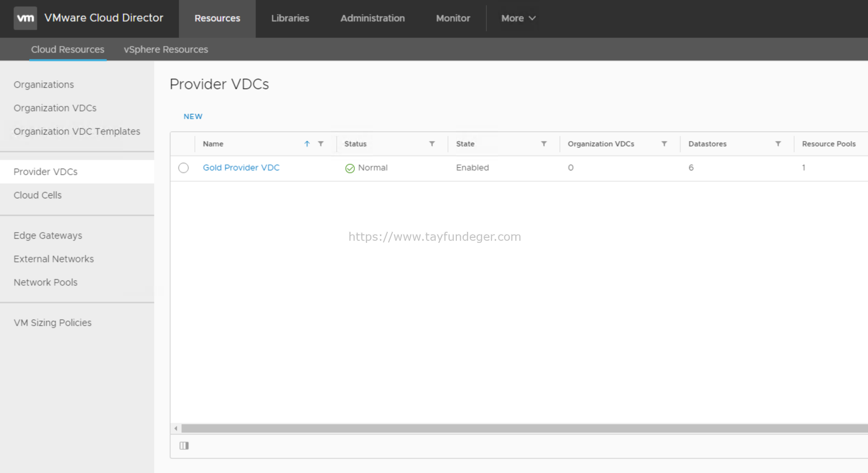The height and width of the screenshot is (473, 868).
Task: Click the green Normal status check icon
Action: 349,168
